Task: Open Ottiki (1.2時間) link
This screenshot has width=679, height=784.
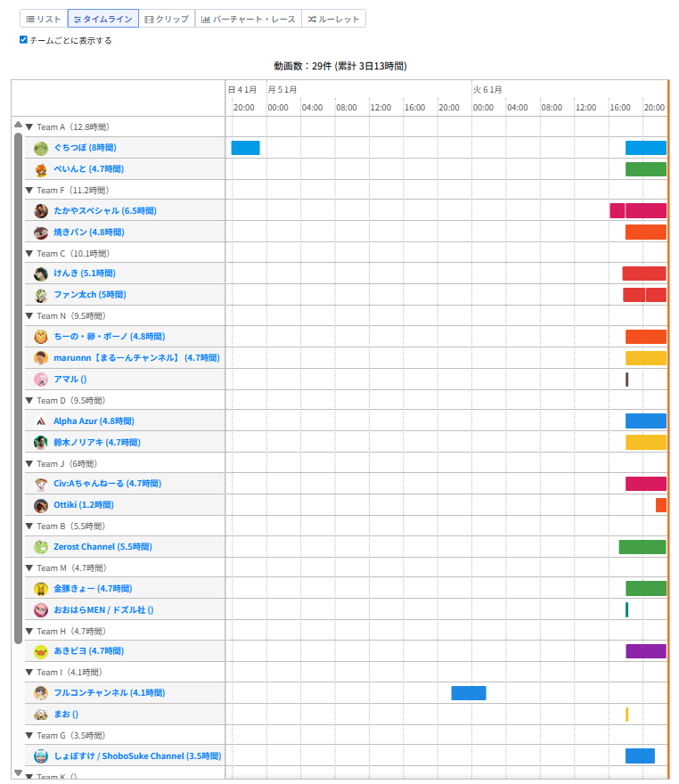Action: [x=84, y=505]
